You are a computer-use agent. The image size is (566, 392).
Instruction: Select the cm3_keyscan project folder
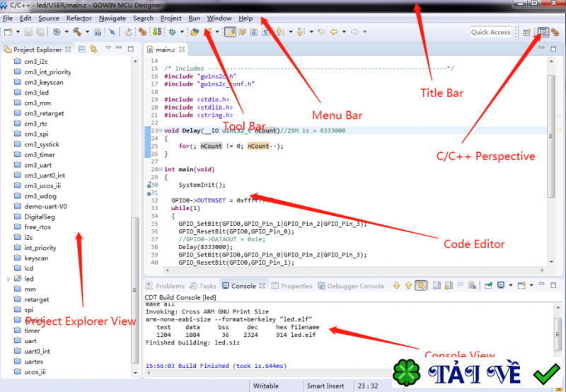[x=39, y=82]
